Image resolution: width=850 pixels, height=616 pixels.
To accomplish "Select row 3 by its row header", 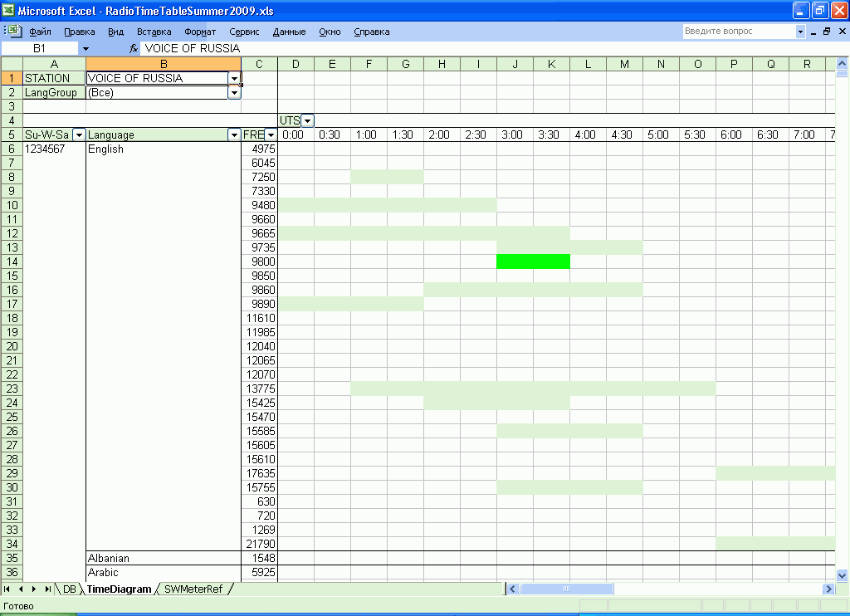I will [x=12, y=106].
